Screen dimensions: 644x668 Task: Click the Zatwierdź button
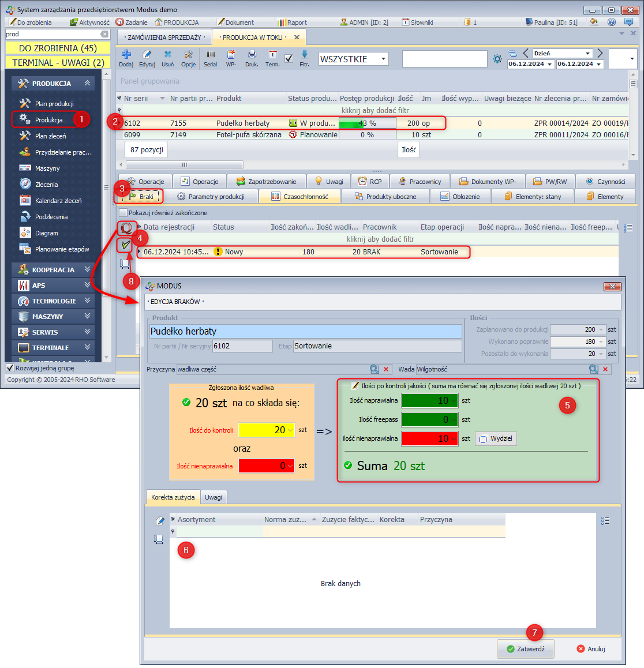click(525, 649)
